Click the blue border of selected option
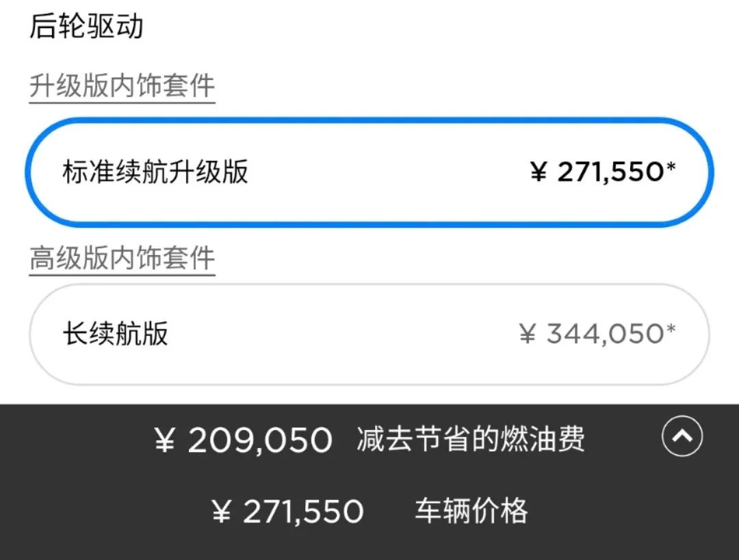 tap(369, 120)
